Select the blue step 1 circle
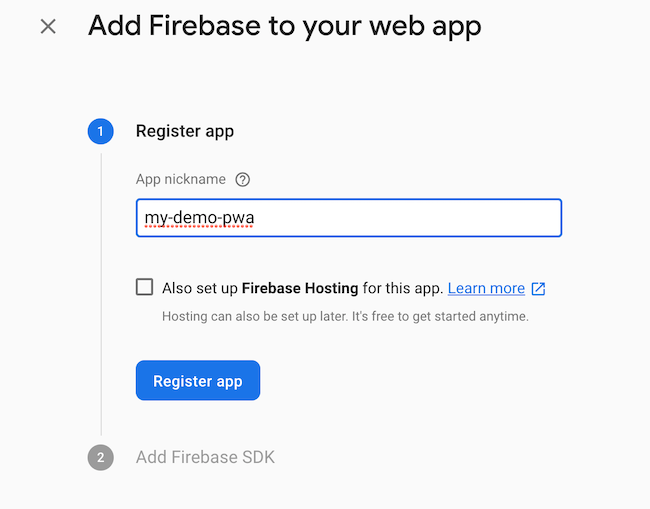Viewport: 650px width, 509px height. pyautogui.click(x=100, y=131)
